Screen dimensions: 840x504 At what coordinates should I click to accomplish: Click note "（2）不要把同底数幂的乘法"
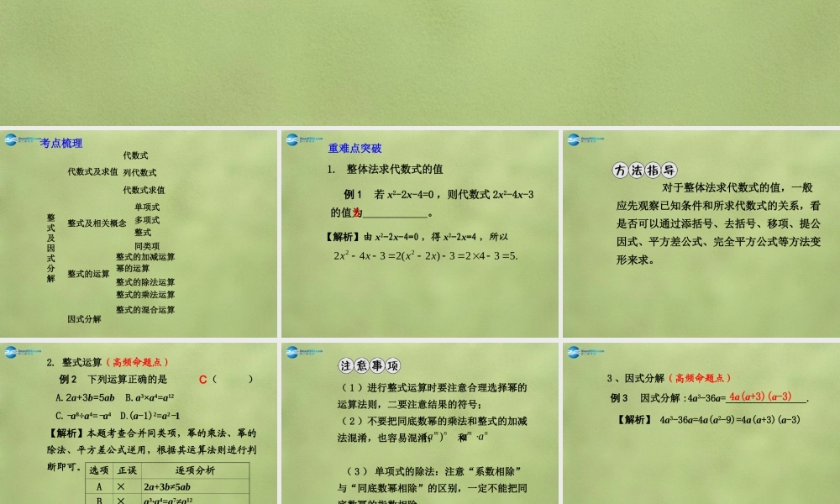pos(433,429)
